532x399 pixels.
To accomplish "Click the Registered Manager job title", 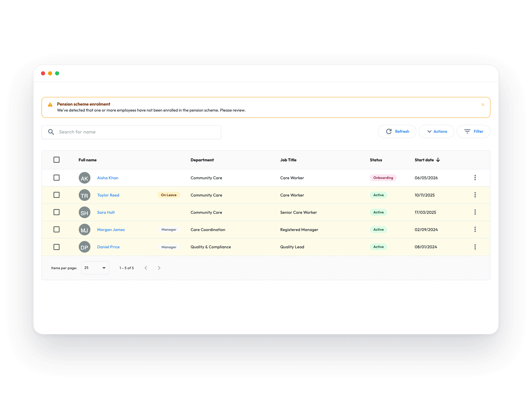I will pos(299,230).
